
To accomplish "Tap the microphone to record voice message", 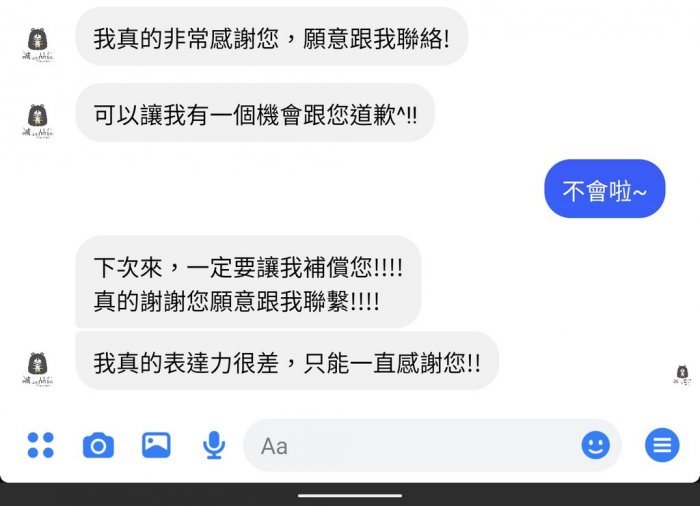I will [x=214, y=445].
